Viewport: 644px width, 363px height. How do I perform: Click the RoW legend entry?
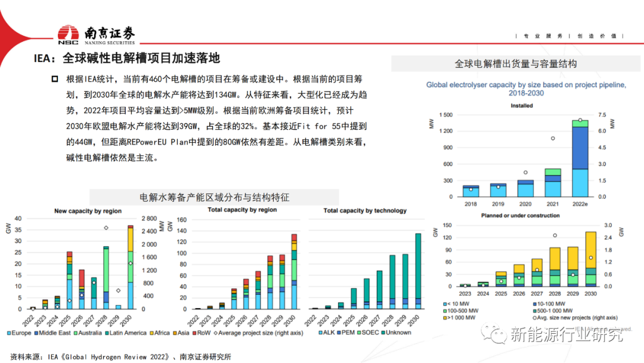click(x=202, y=333)
